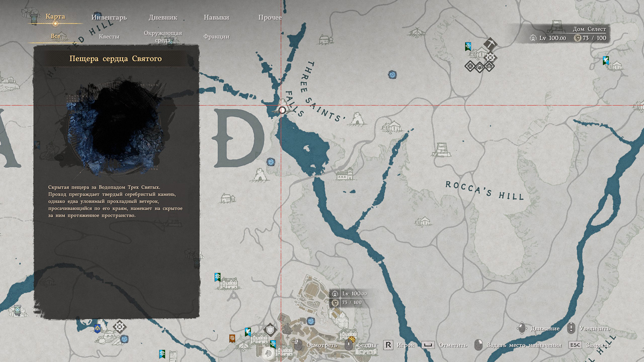This screenshot has height=362, width=644.
Task: Select the blue waypoint east of Three Saints' Falls
Action: pos(392,74)
